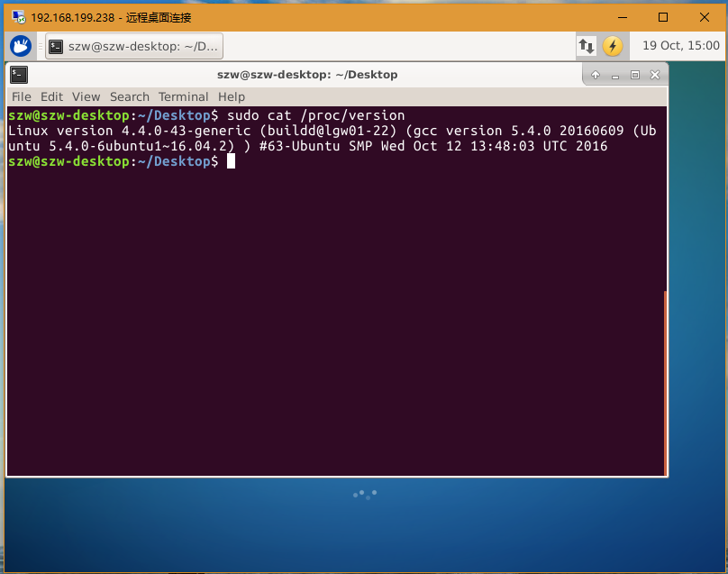Click the "sudo cat /proc/version" command text
This screenshot has width=728, height=574.
(315, 115)
